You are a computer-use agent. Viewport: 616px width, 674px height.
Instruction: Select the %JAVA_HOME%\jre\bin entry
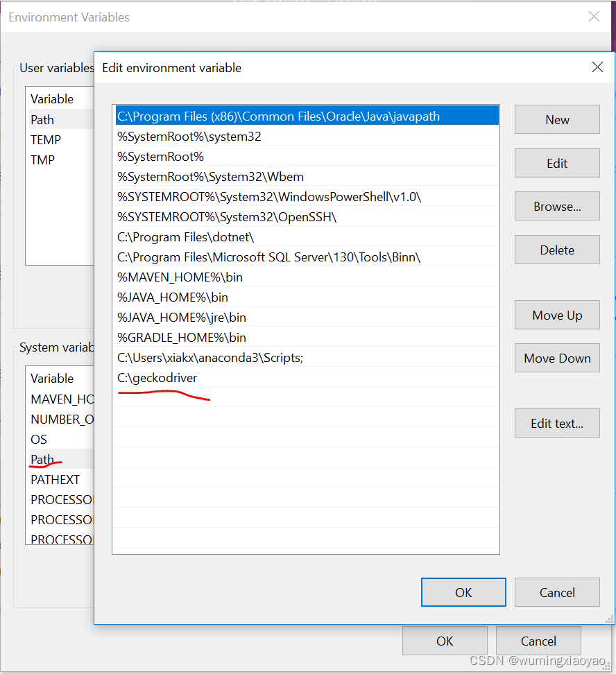[x=307, y=317]
